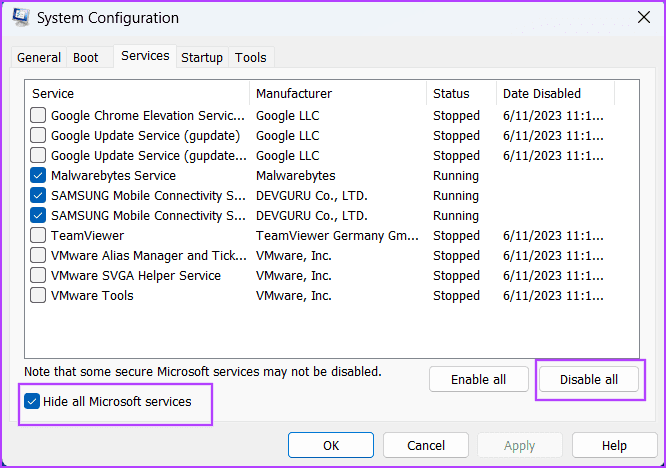The height and width of the screenshot is (468, 666).
Task: Open Help for System Configuration
Action: [614, 445]
